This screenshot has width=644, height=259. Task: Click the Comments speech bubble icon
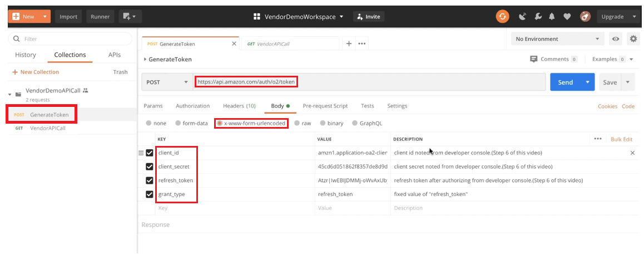(x=534, y=59)
